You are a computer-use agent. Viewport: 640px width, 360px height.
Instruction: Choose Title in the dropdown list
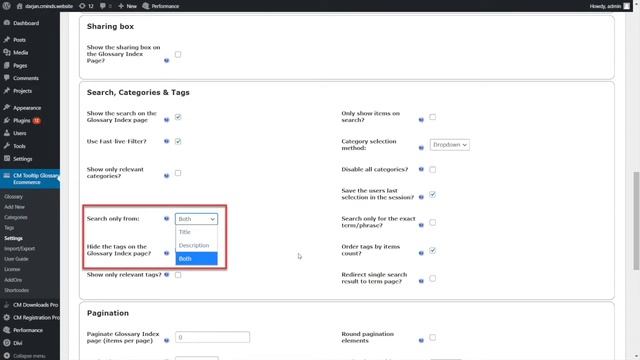[x=196, y=232]
